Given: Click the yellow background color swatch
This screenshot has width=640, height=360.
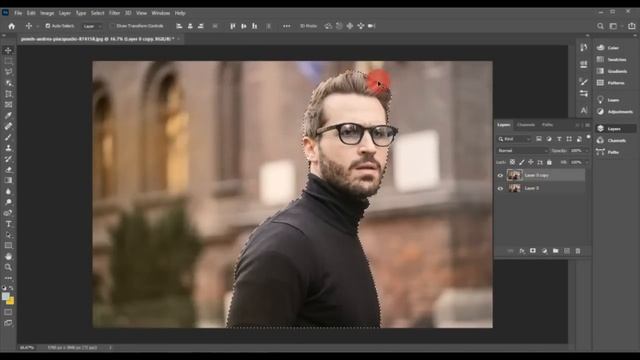Looking at the screenshot, I should pyautogui.click(x=11, y=301).
